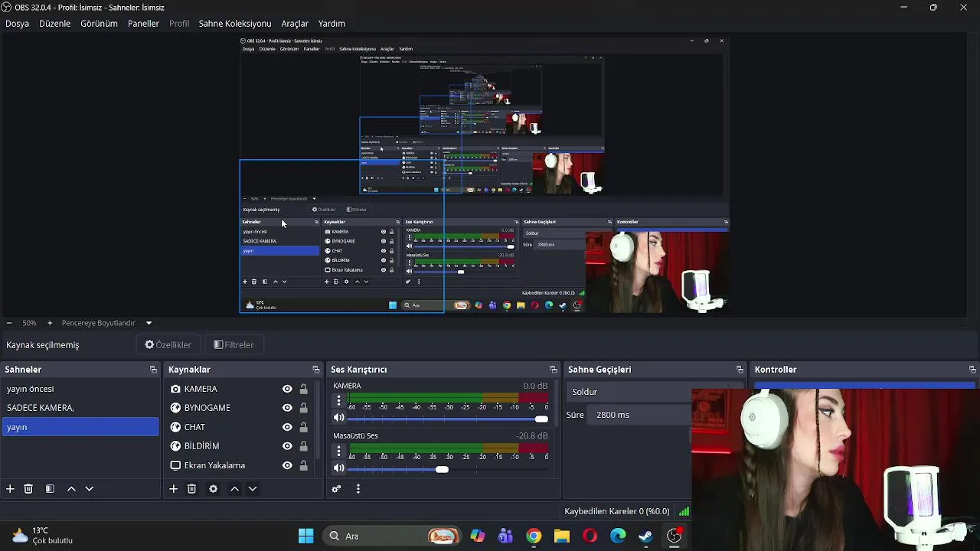Open the Görünüm menu
This screenshot has width=980, height=551.
pos(99,24)
